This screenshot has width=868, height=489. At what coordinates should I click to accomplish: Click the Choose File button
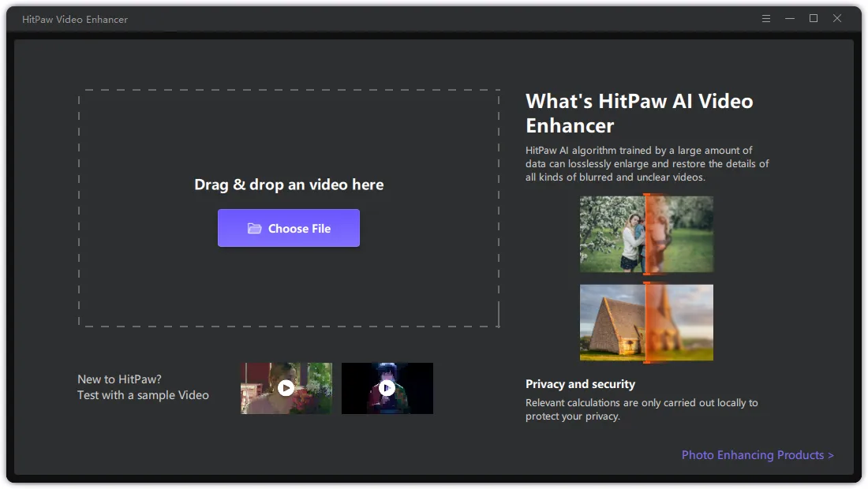pyautogui.click(x=289, y=227)
